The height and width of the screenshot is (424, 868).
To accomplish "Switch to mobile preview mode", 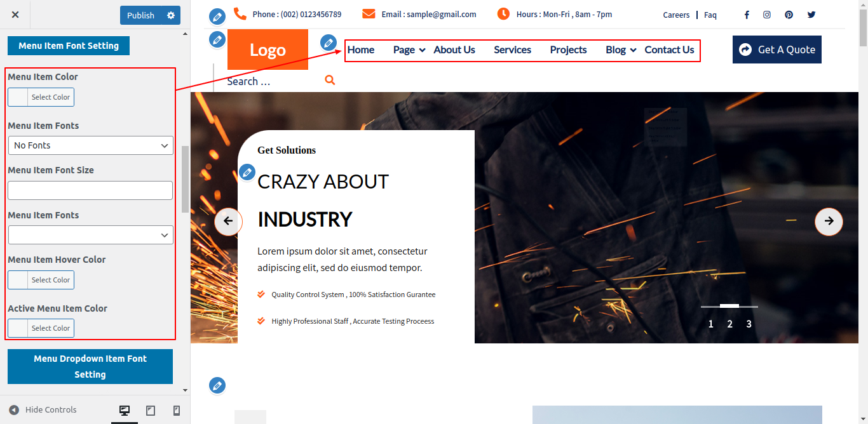I will click(177, 411).
